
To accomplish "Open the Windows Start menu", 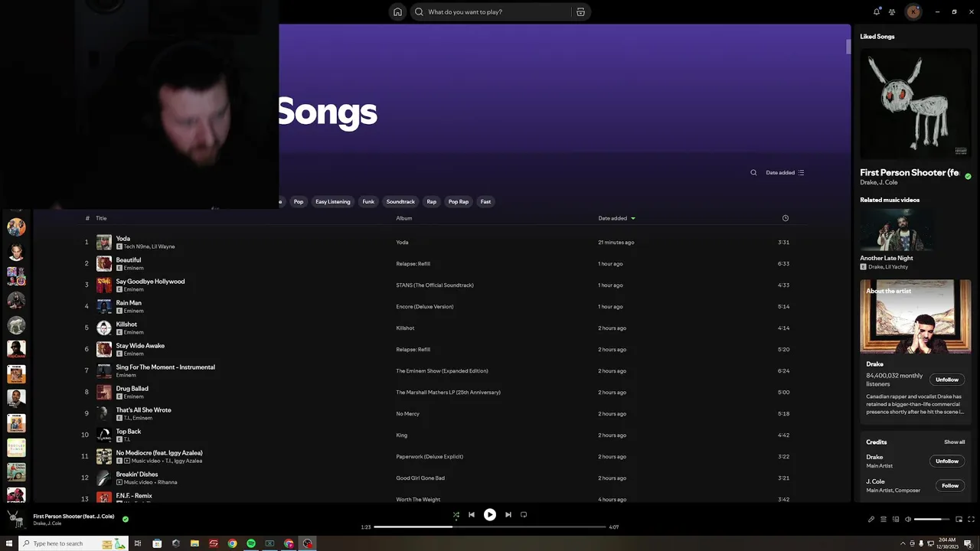I will pyautogui.click(x=9, y=543).
